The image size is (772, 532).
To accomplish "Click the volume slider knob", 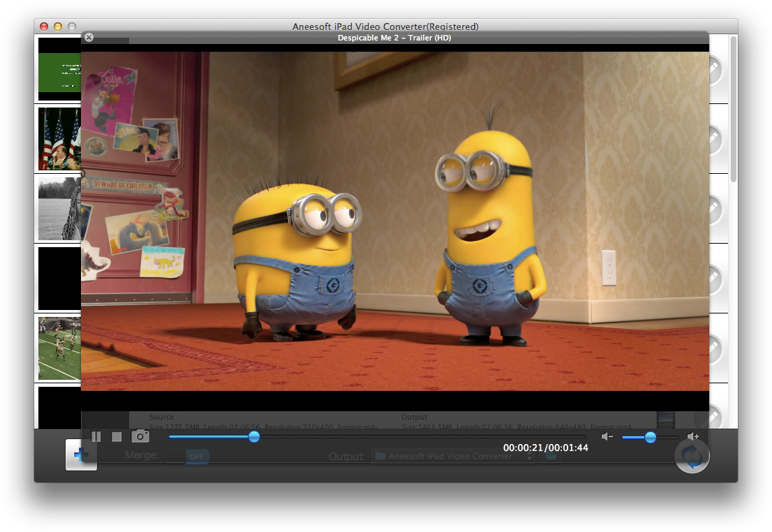I will tap(651, 437).
